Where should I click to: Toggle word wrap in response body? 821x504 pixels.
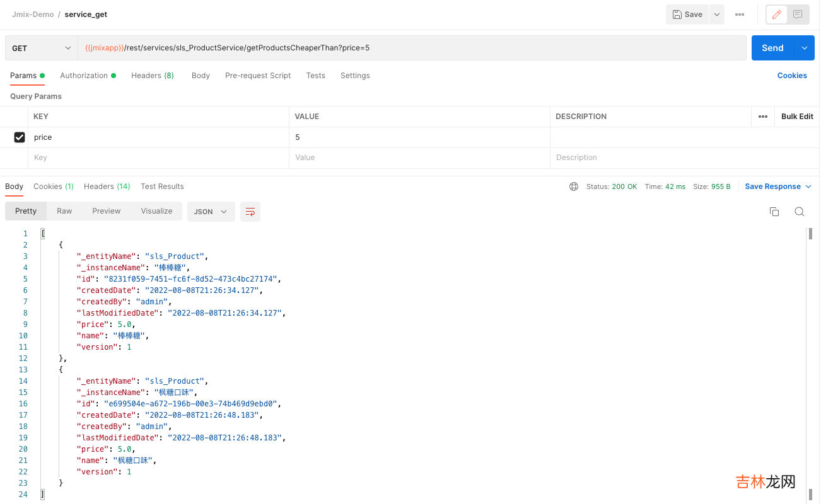click(250, 212)
